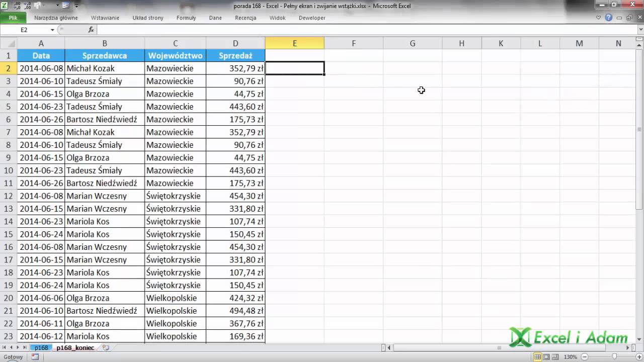The image size is (644, 362).
Task: Click the Insert Worksheet tab icon
Action: [106, 347]
